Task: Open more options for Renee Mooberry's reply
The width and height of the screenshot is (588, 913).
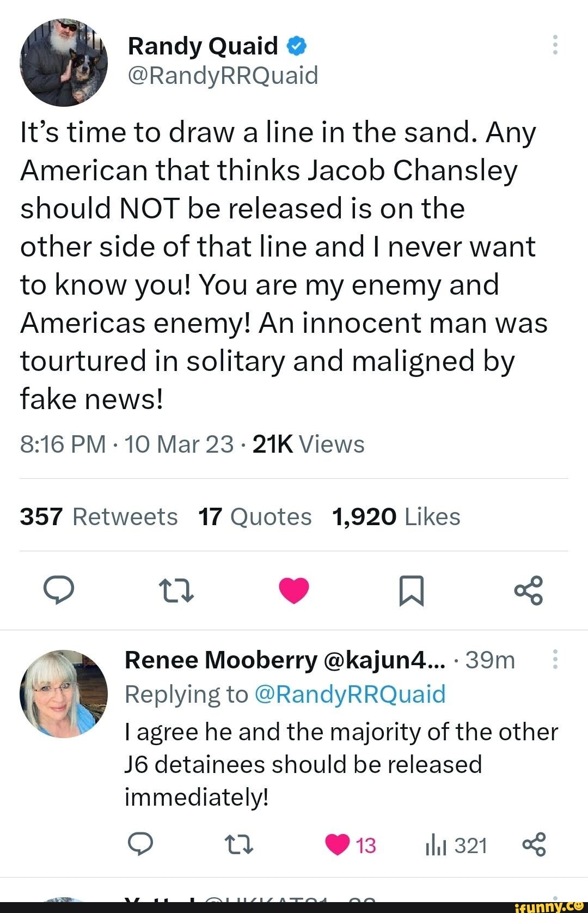Action: click(x=555, y=659)
